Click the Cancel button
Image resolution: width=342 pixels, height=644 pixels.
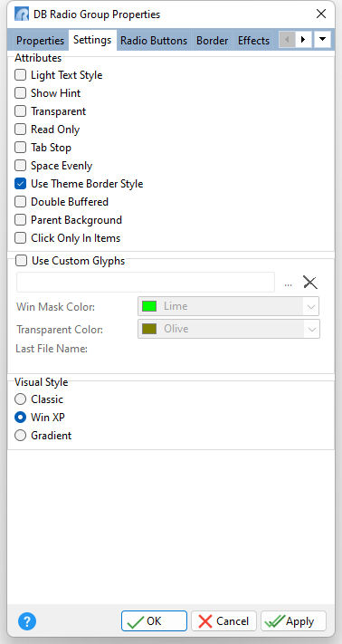(x=223, y=621)
